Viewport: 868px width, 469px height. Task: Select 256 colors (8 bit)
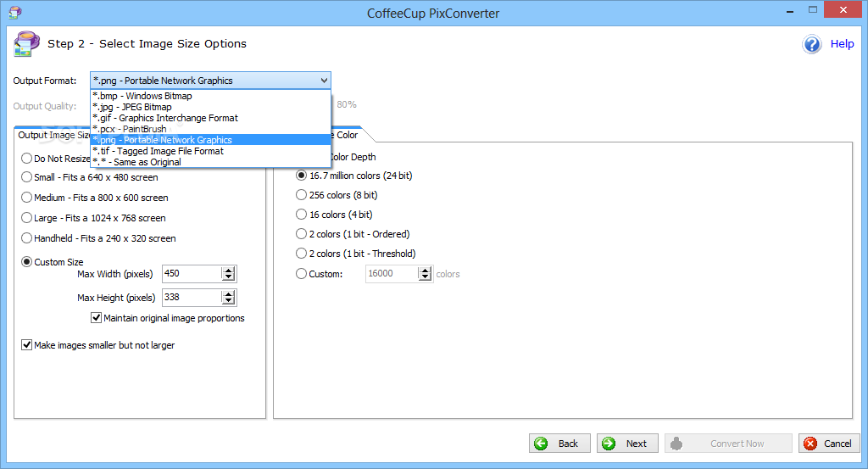pos(301,195)
